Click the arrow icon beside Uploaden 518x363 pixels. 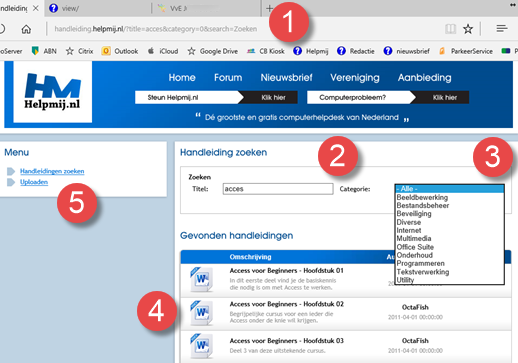click(11, 182)
